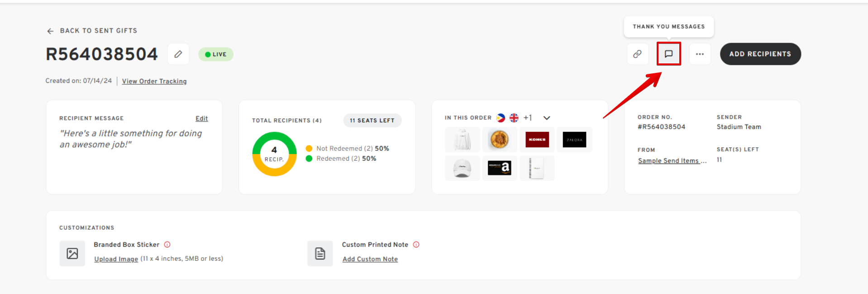Click the Custom Printed Note document icon
Screen dimensions: 868x294
(x=320, y=253)
